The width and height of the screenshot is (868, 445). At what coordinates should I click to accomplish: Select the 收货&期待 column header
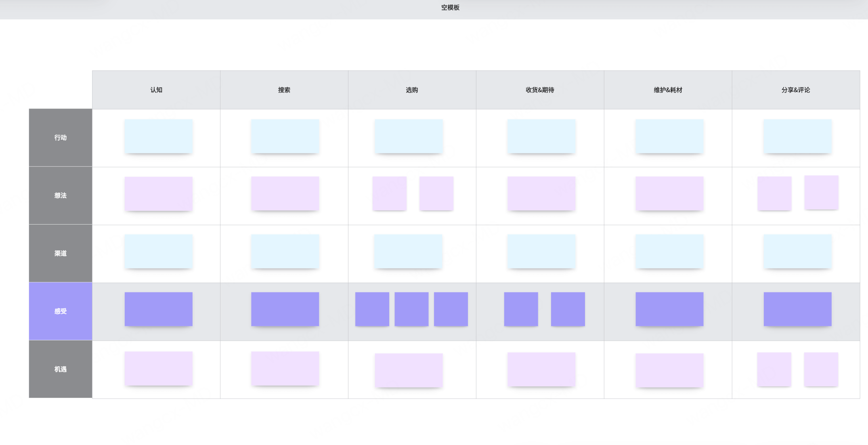[540, 90]
